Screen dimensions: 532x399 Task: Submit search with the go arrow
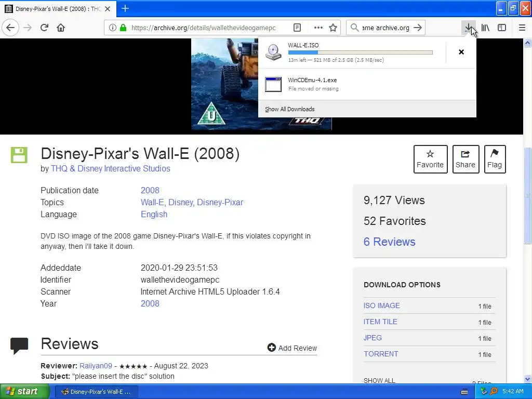pos(418,28)
